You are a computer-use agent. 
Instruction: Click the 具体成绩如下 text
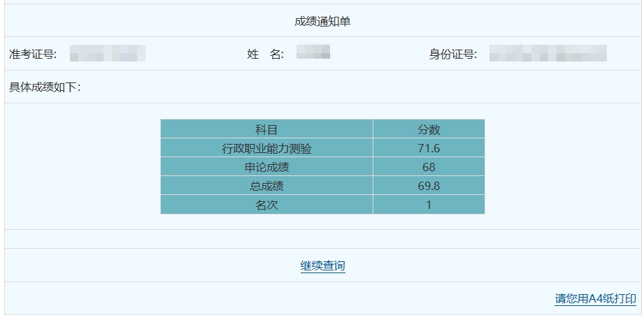point(45,87)
